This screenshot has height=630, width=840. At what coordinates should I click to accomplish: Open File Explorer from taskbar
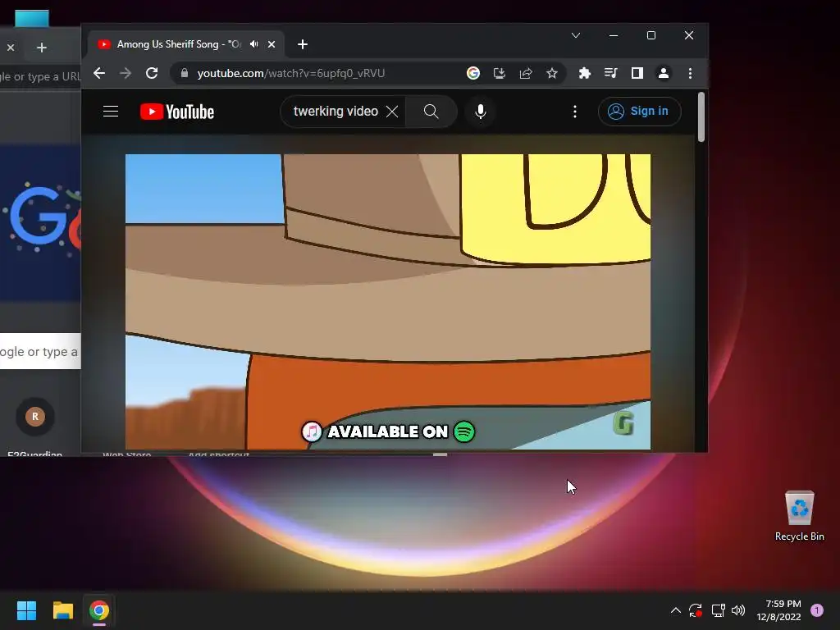tap(62, 610)
